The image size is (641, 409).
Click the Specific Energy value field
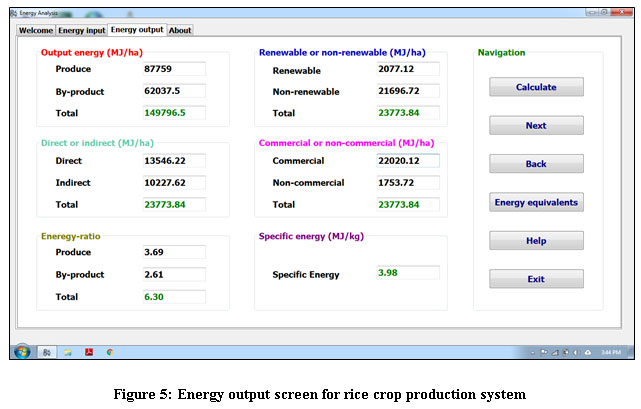406,273
